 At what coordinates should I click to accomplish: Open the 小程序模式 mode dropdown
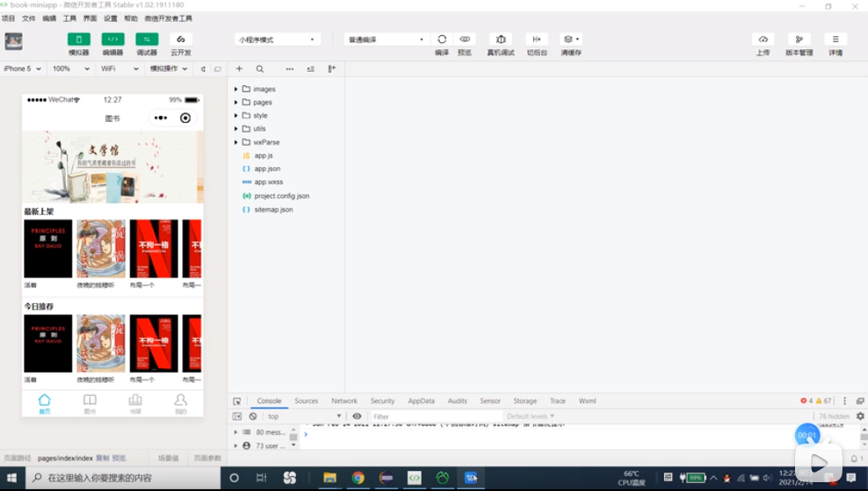(277, 40)
